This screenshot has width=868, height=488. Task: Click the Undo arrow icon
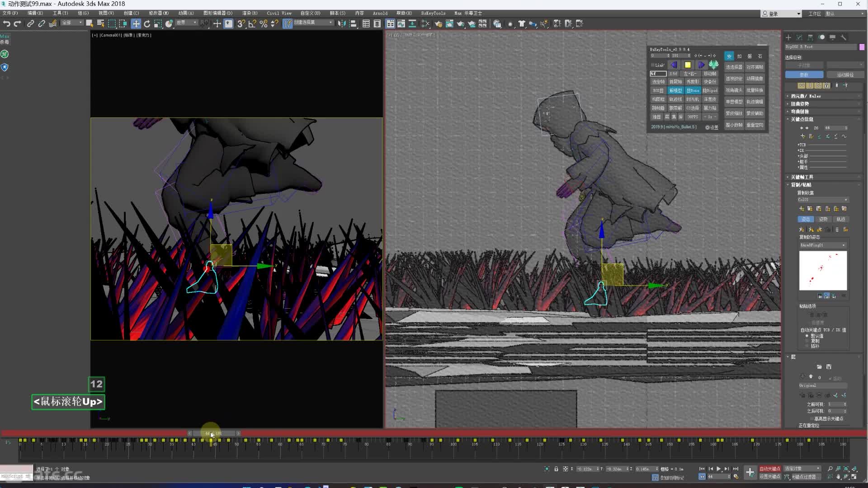coord(6,23)
